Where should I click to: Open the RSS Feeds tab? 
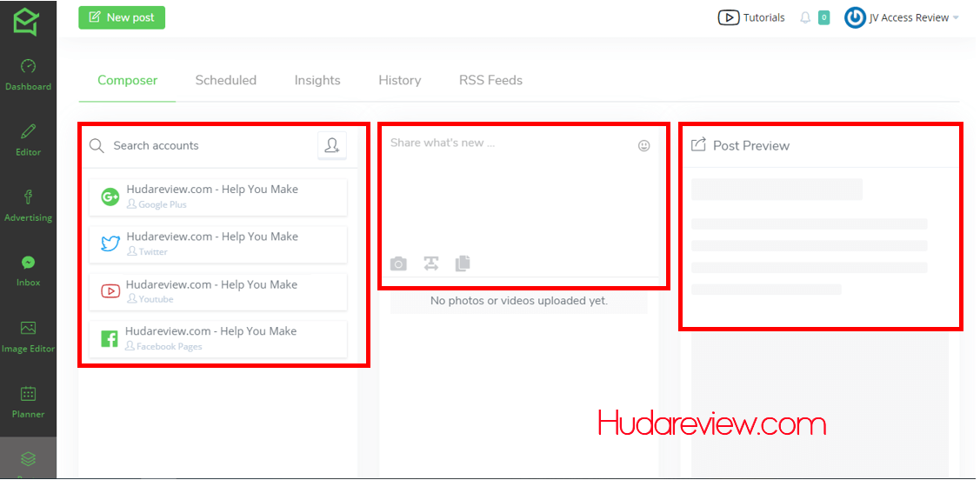pos(490,80)
